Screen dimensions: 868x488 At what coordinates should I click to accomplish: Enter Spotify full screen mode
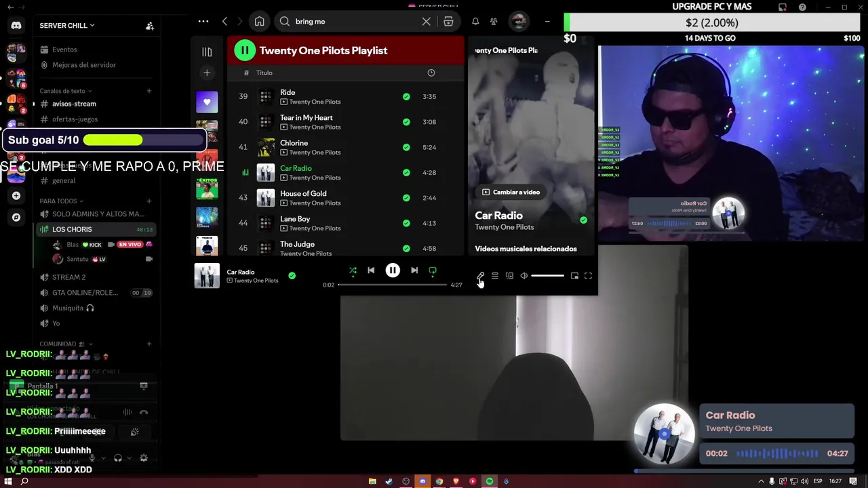pyautogui.click(x=588, y=276)
